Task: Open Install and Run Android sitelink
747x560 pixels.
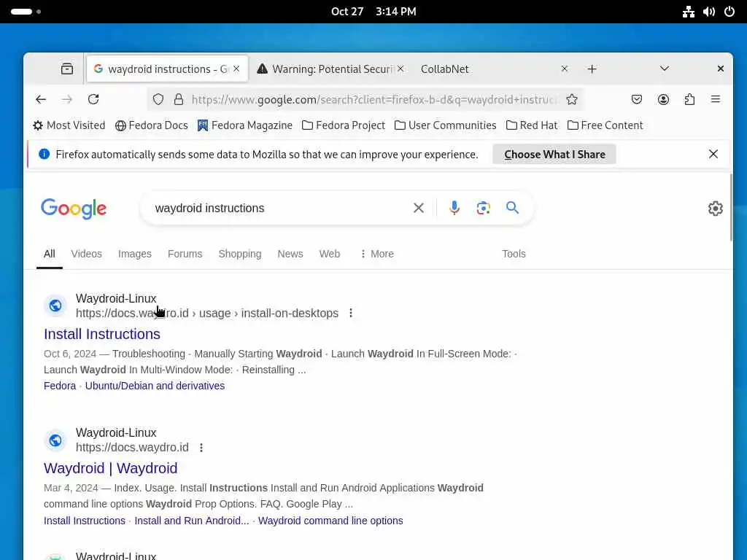Action: pyautogui.click(x=192, y=521)
